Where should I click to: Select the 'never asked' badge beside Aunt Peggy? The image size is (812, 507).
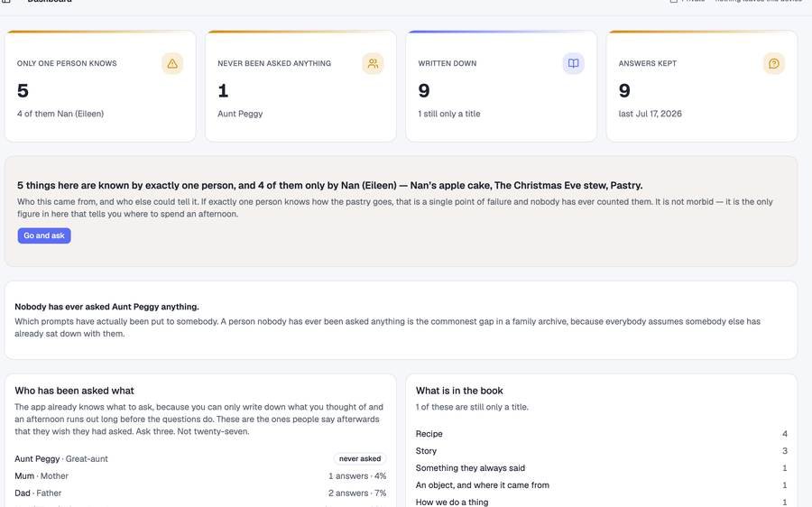(360, 459)
